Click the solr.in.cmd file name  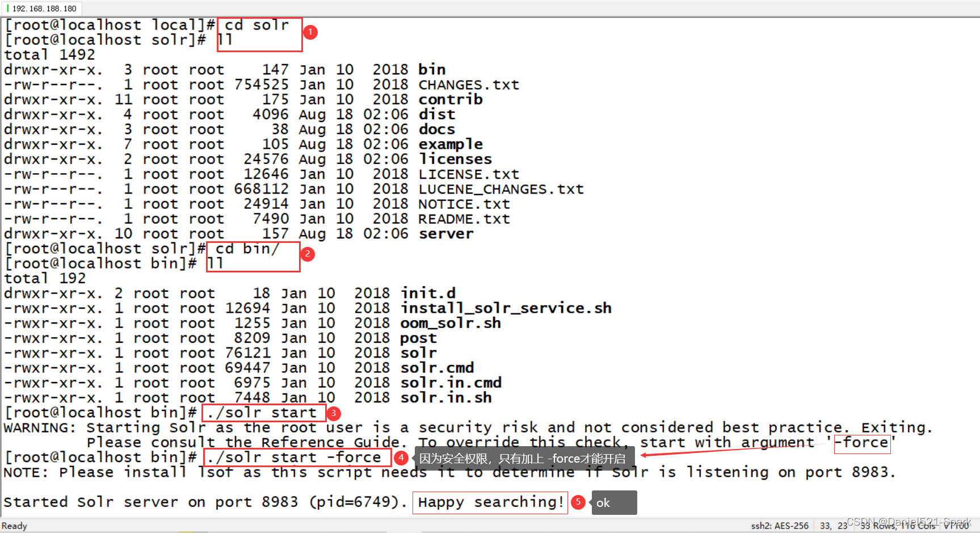point(451,383)
